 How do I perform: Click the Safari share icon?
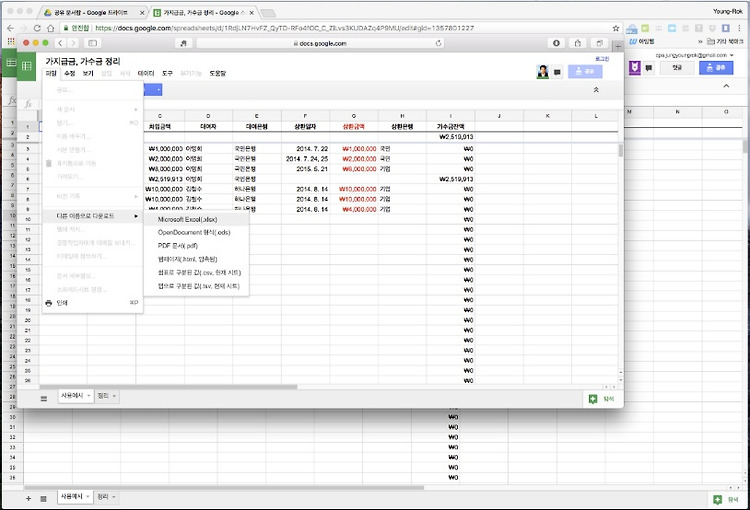(577, 43)
